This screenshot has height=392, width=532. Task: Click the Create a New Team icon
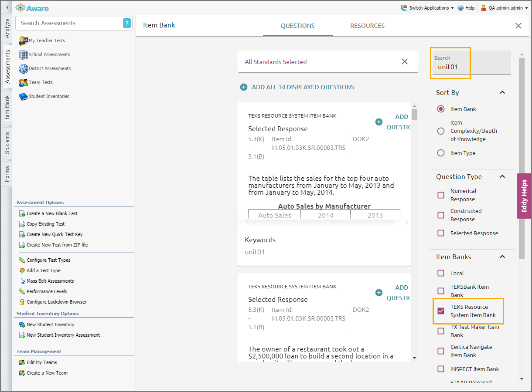pos(22,373)
